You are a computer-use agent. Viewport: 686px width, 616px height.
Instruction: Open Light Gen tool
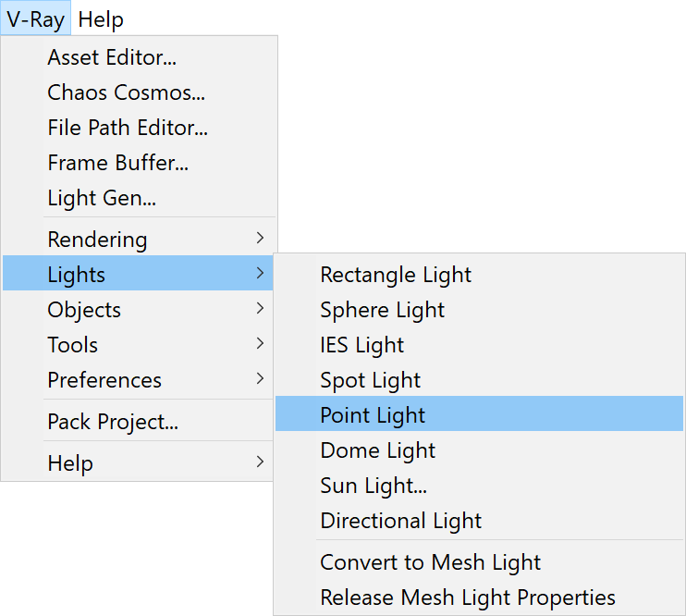pyautogui.click(x=138, y=197)
